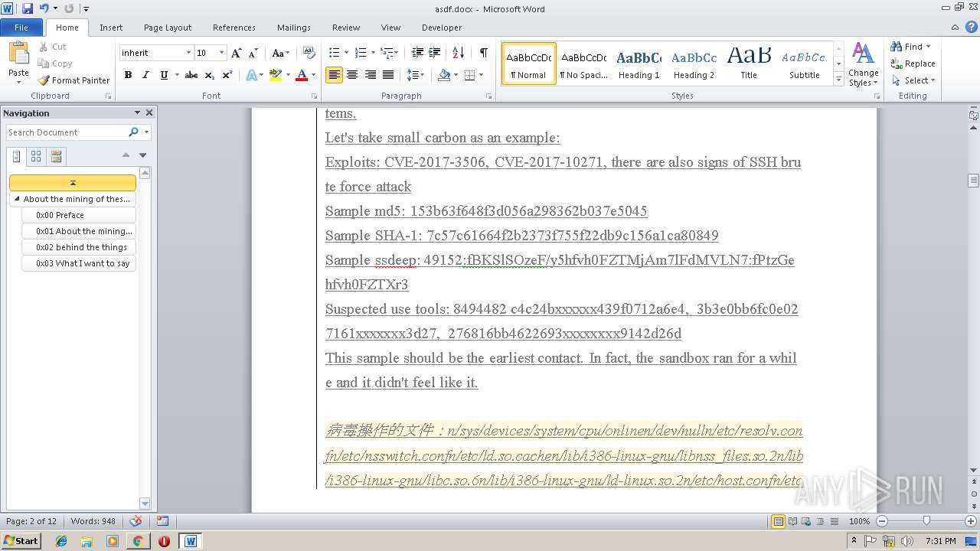Open Line Spacing options
The height and width of the screenshot is (551, 980).
tap(415, 75)
